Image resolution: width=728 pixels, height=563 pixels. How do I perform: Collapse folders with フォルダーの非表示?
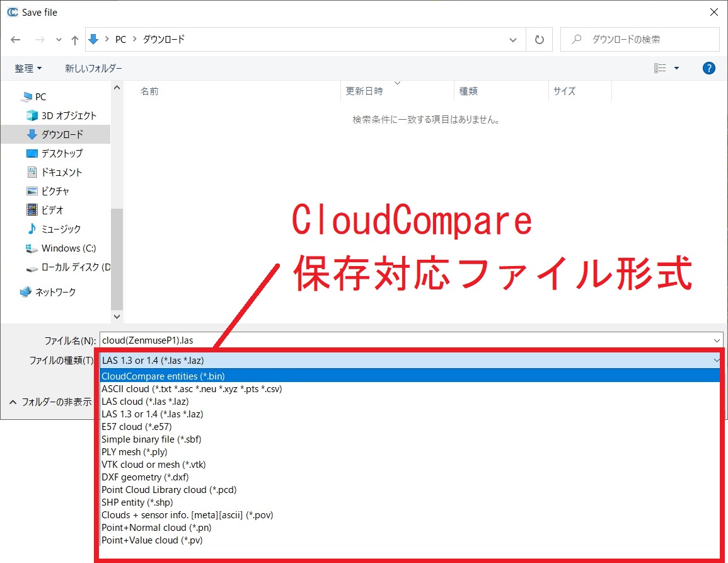pos(50,402)
